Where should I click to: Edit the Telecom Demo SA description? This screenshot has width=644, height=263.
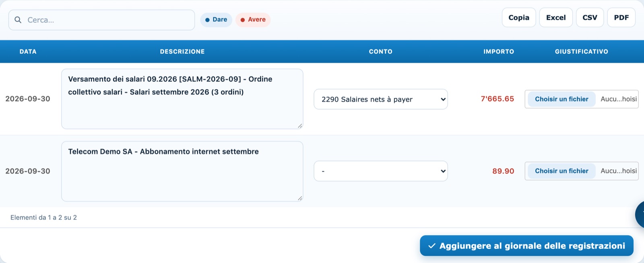coord(182,171)
